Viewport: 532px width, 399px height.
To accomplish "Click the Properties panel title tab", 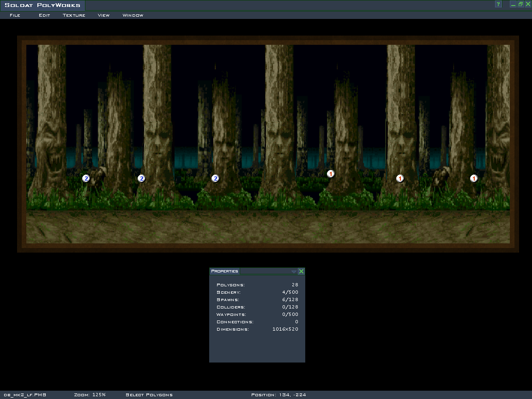I will coord(224,271).
